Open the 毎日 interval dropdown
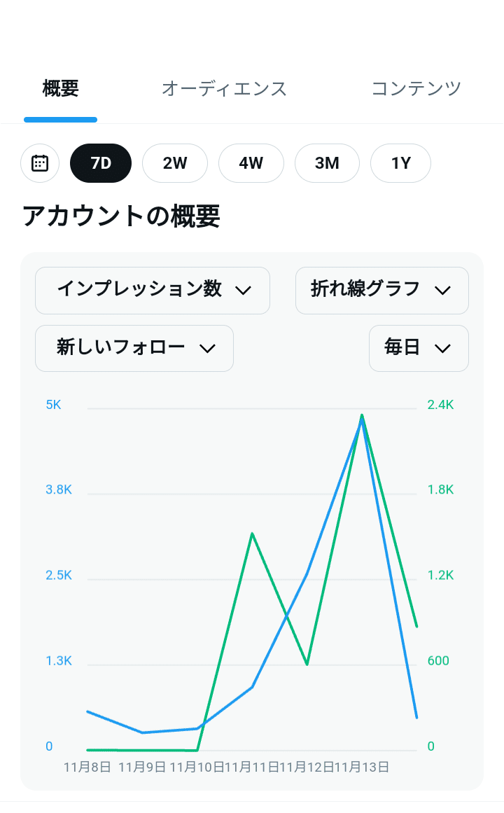Screen dimensions: 504x813 point(418,348)
